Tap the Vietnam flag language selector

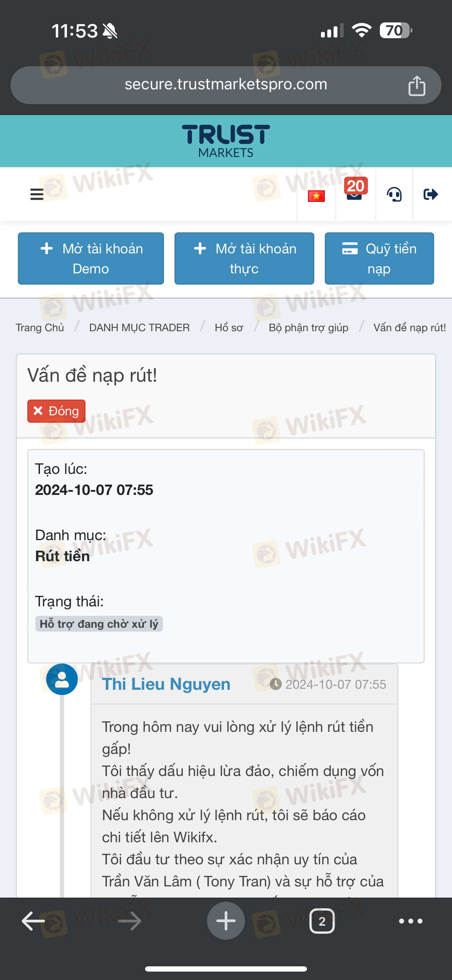point(316,196)
